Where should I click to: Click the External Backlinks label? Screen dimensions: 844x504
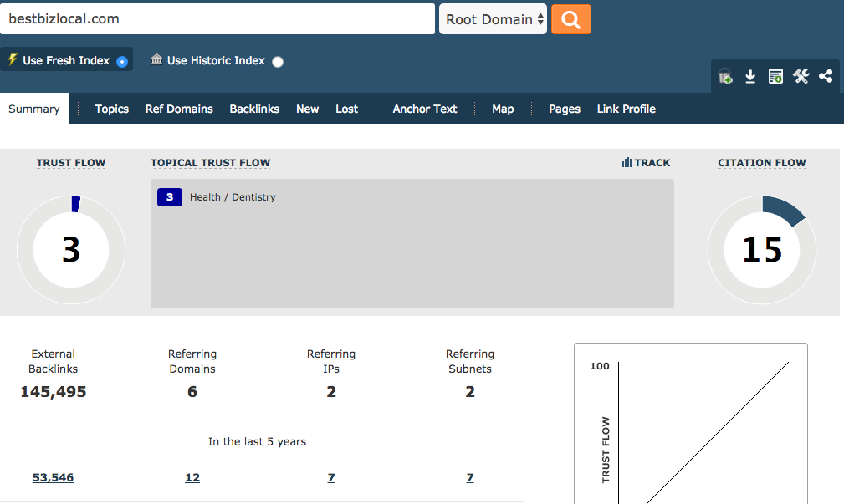53,361
